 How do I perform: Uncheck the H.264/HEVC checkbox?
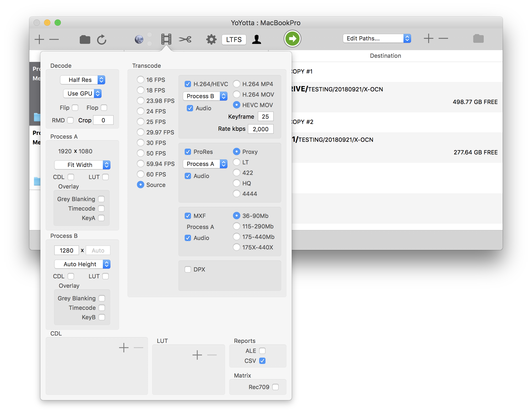click(x=188, y=84)
